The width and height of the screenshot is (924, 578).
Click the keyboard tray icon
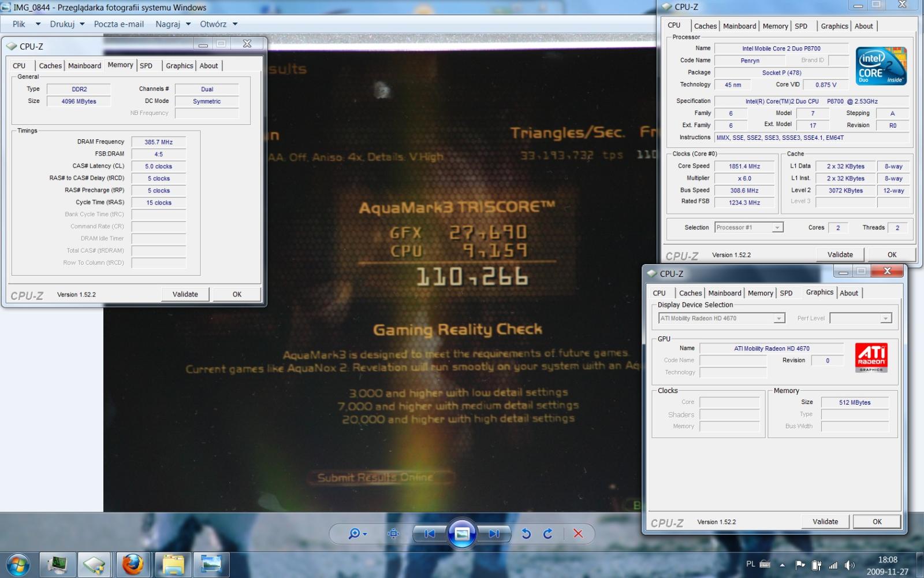pyautogui.click(x=765, y=564)
